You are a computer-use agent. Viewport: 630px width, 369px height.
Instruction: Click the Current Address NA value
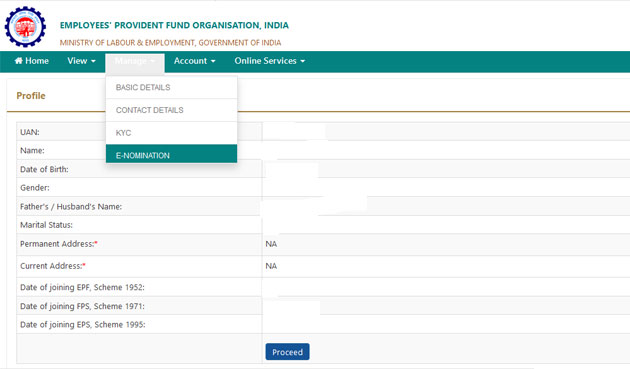coord(271,266)
